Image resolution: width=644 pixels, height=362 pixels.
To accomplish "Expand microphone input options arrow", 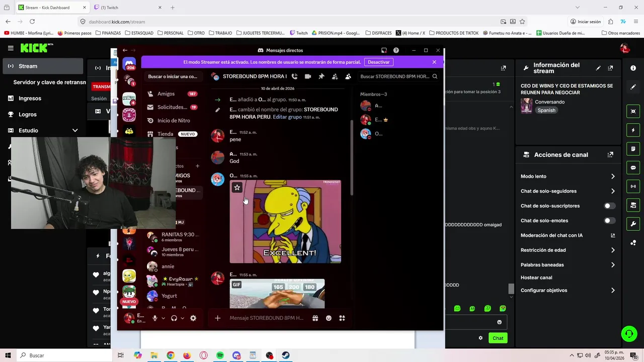I will 164,318.
